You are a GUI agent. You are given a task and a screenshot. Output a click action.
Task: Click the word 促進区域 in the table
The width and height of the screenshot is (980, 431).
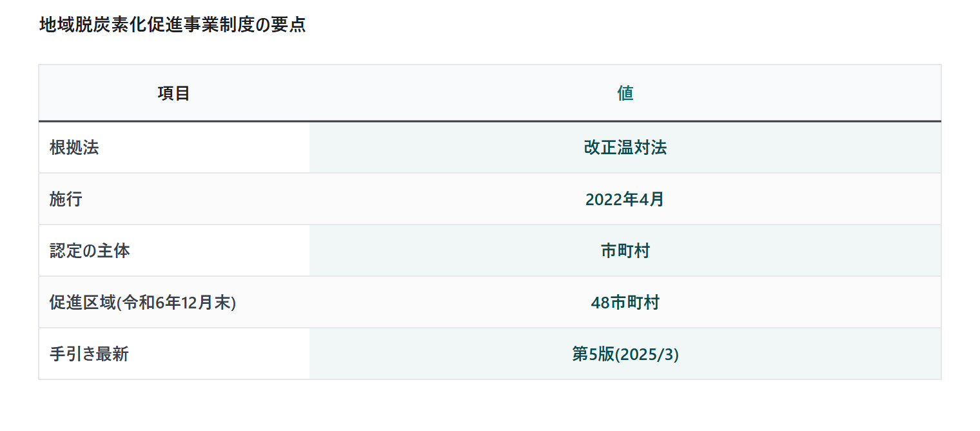(x=82, y=303)
